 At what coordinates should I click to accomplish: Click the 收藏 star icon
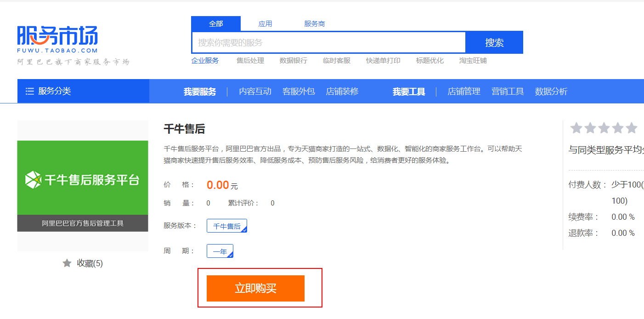[x=67, y=263]
